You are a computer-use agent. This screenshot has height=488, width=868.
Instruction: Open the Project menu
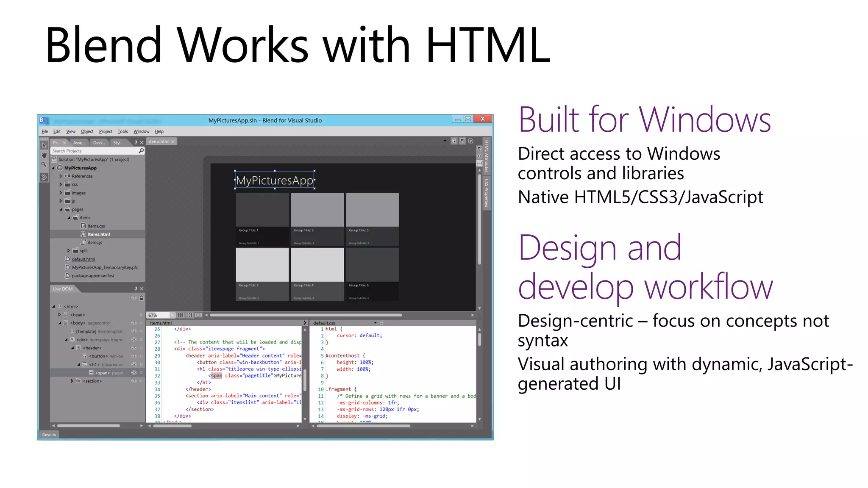(106, 131)
